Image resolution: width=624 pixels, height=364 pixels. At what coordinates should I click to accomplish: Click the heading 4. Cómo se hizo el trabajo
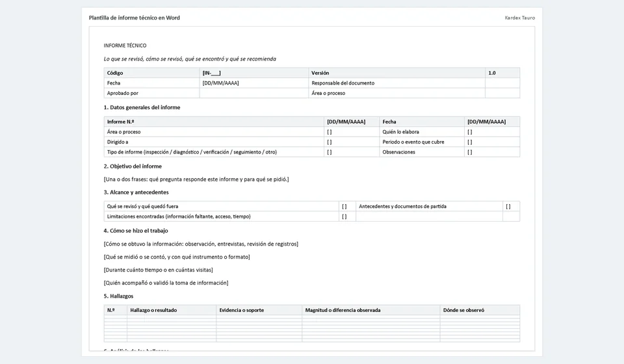[x=136, y=231]
